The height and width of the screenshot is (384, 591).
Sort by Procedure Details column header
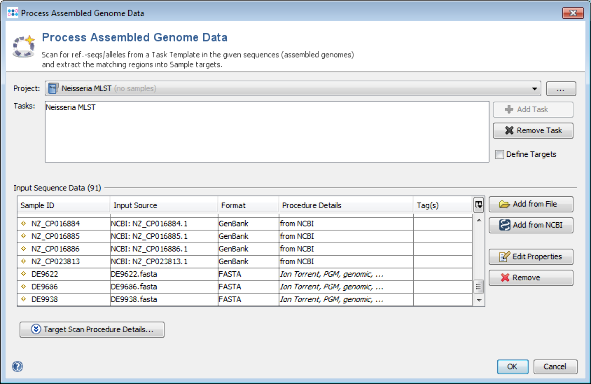click(x=346, y=205)
